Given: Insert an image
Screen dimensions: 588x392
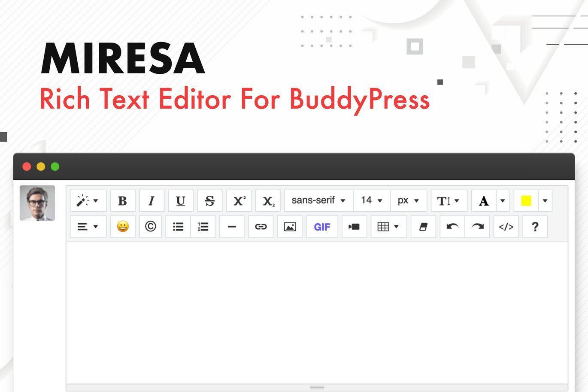Looking at the screenshot, I should (x=290, y=227).
